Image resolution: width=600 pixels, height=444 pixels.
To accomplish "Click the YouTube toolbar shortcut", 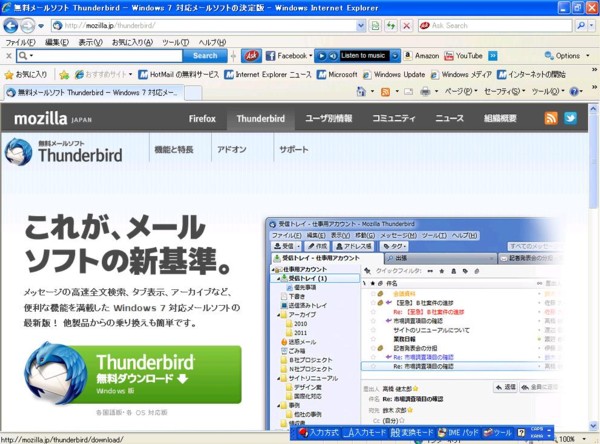I will pos(463,56).
